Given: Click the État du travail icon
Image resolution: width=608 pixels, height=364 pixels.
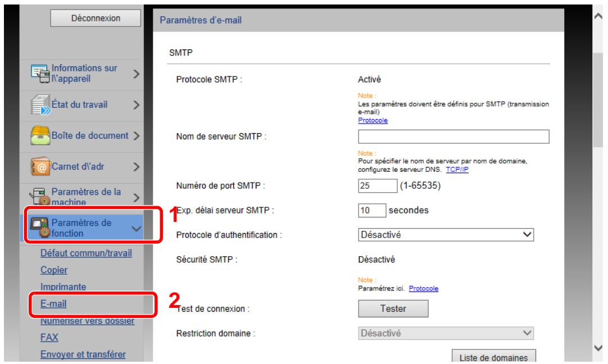Looking at the screenshot, I should click(x=40, y=104).
